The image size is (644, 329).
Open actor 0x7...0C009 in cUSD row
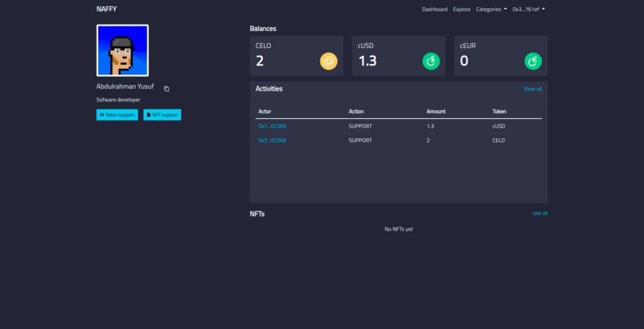[272, 126]
